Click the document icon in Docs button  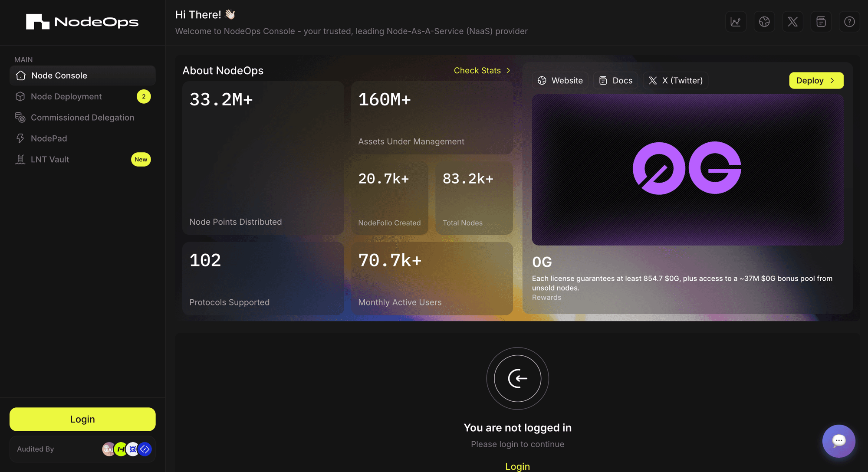603,81
